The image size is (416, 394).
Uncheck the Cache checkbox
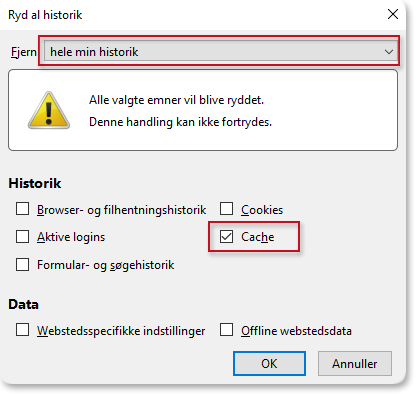coord(226,236)
